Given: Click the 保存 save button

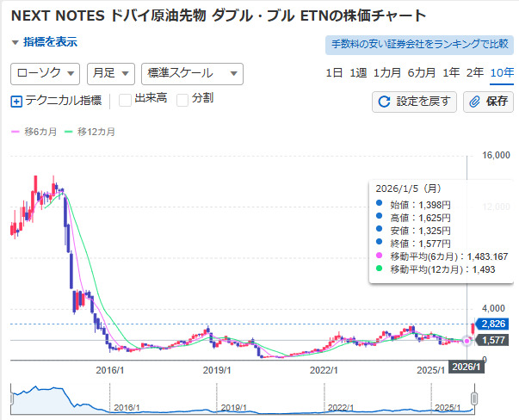Looking at the screenshot, I should [x=488, y=102].
